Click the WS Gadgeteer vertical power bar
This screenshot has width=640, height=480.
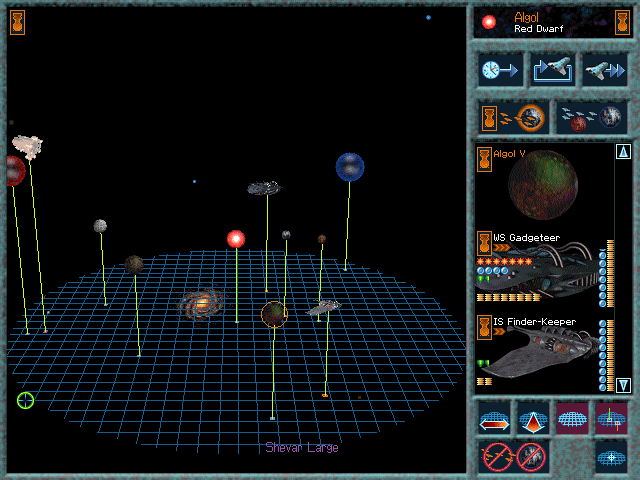611,273
